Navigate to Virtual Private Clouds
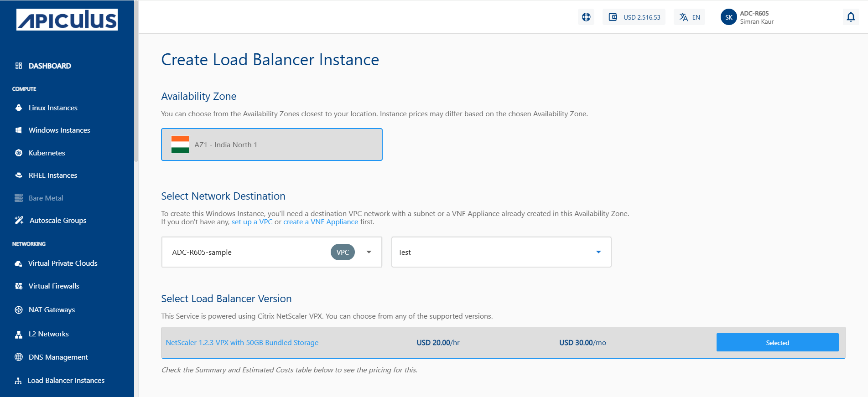 click(x=63, y=263)
